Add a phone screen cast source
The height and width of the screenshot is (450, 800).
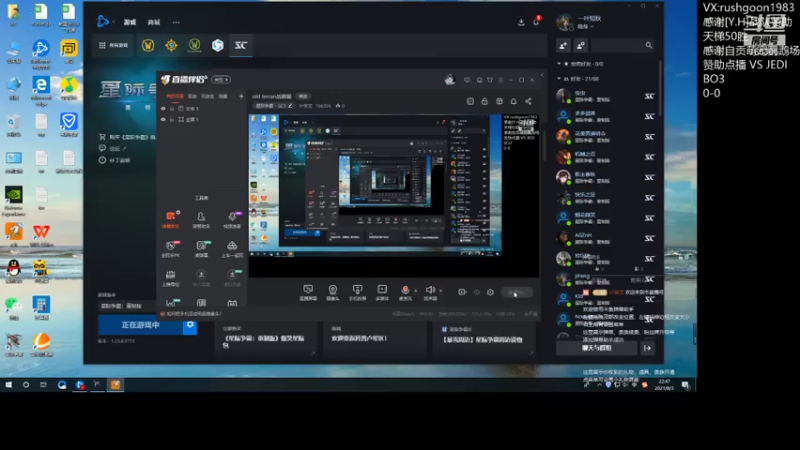click(357, 292)
